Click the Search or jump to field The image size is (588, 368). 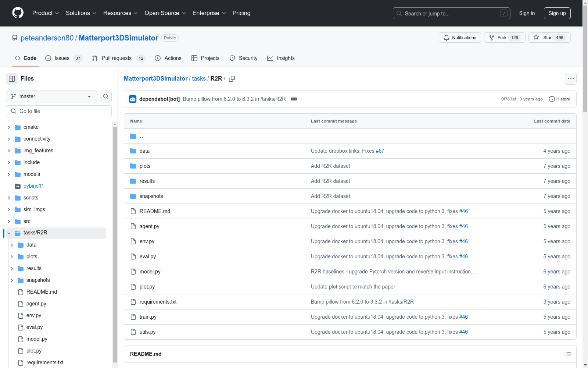452,13
